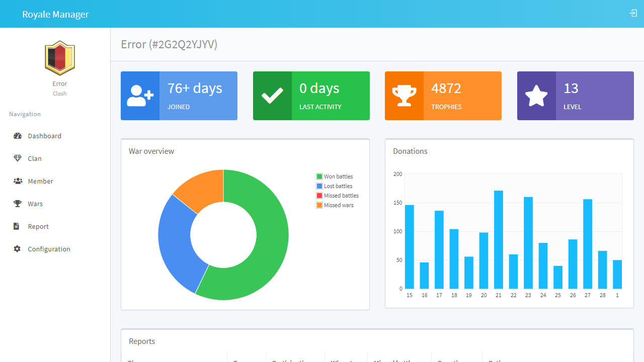The image size is (644, 362).
Task: Click the clan shield badge image
Action: pyautogui.click(x=60, y=58)
